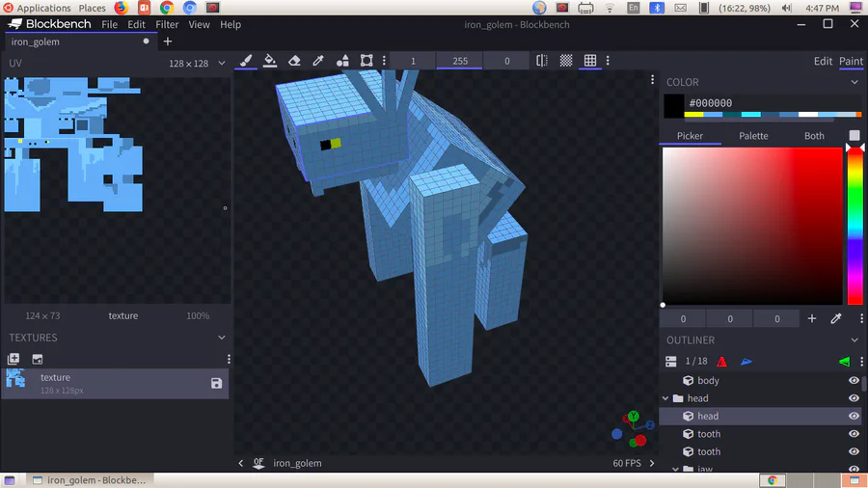Switch to the Palette tab

click(753, 136)
